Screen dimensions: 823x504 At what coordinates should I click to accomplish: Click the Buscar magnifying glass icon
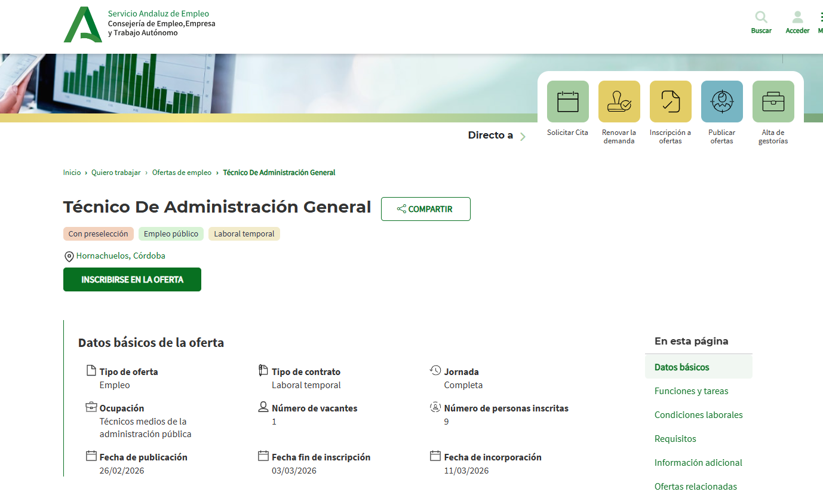[761, 17]
